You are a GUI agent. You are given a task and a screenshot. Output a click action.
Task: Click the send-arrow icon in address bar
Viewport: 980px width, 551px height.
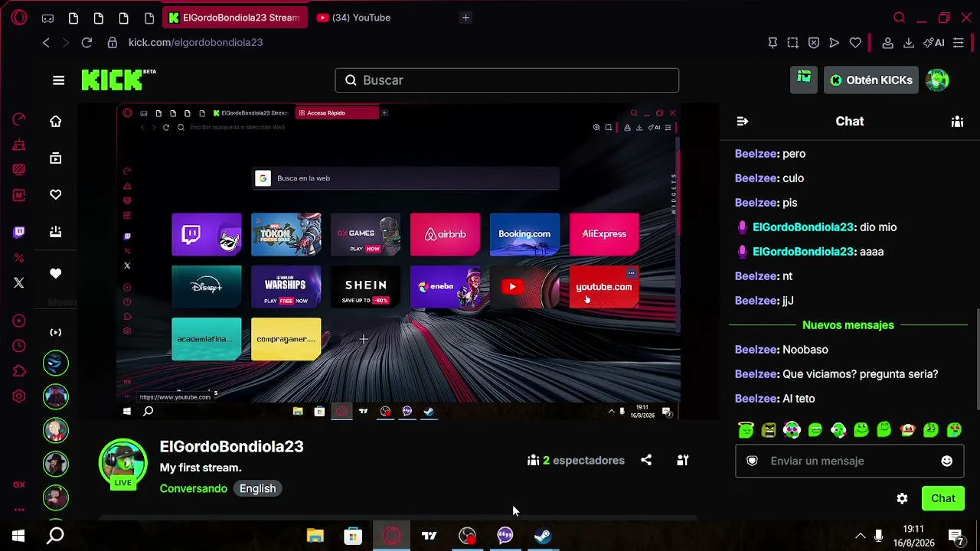[835, 43]
